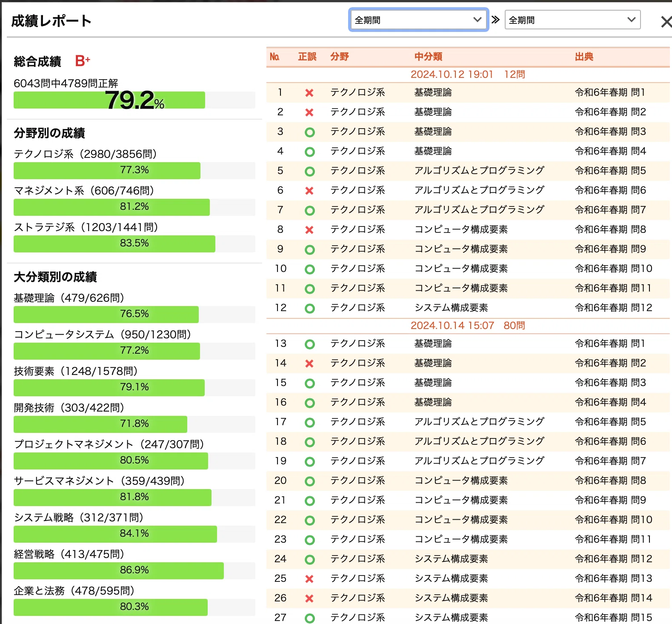This screenshot has height=624, width=672.
Task: Close the 成績レポート panel
Action: pos(666,22)
